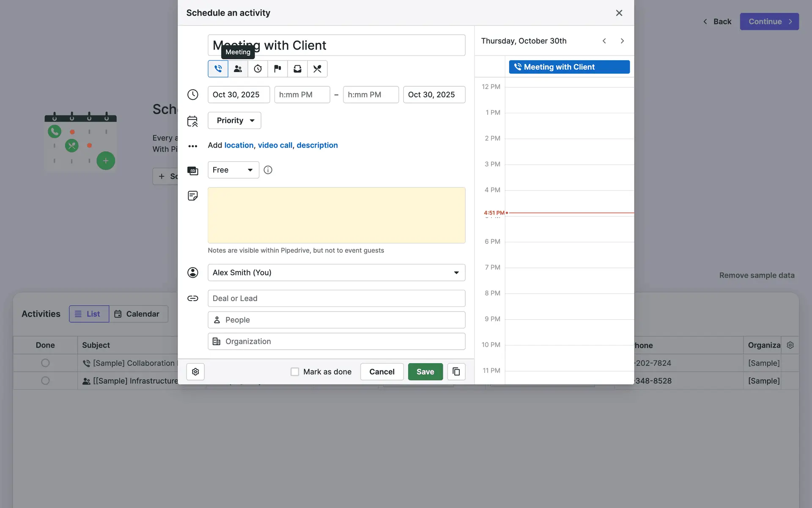Select the Call activity type icon
The image size is (812, 508).
pos(218,69)
